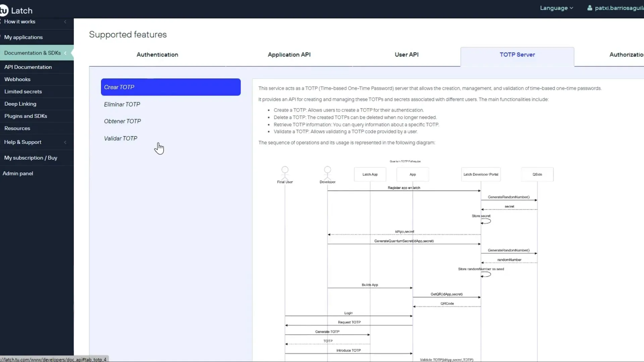The height and width of the screenshot is (362, 644).
Task: Click Eliminar TOTP menu item
Action: pyautogui.click(x=122, y=104)
